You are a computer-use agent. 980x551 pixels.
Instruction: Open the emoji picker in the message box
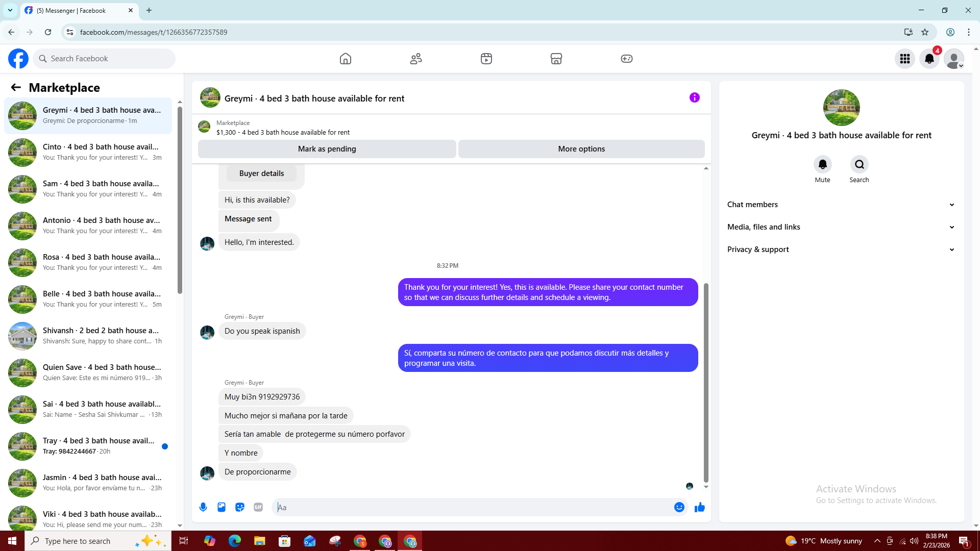pos(679,507)
